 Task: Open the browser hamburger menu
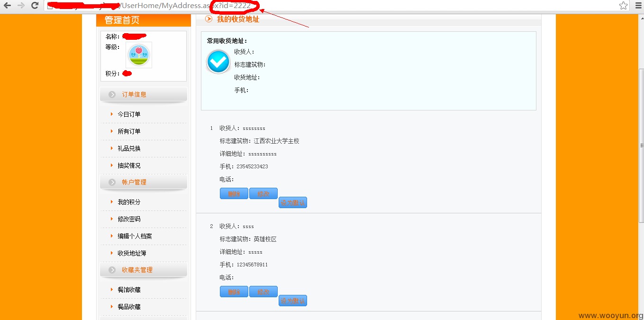click(x=638, y=6)
